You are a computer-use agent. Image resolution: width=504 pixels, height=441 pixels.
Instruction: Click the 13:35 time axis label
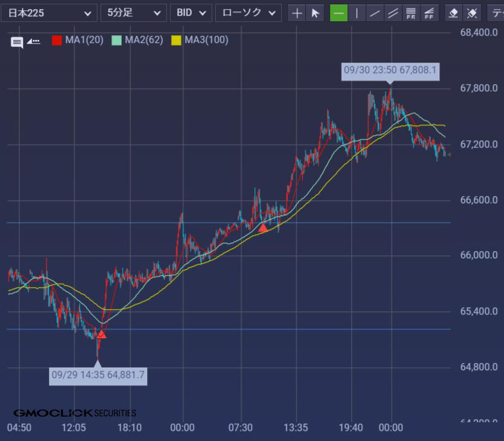(296, 428)
